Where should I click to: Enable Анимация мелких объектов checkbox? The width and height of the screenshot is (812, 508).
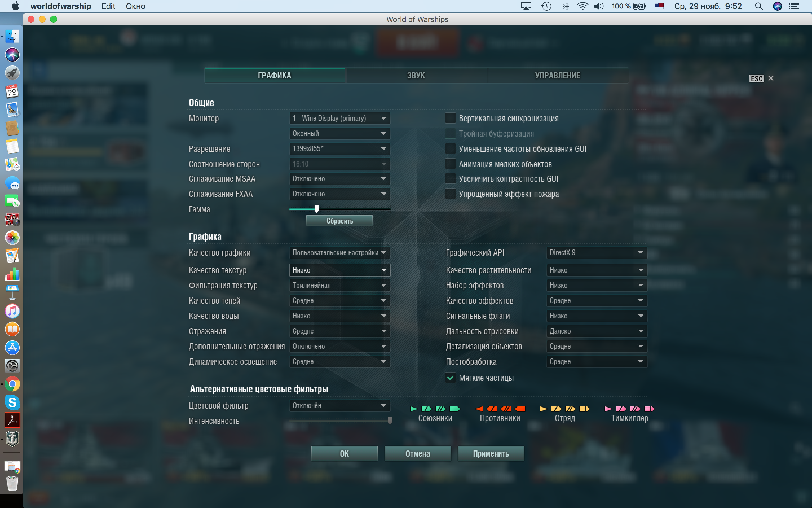tap(450, 164)
